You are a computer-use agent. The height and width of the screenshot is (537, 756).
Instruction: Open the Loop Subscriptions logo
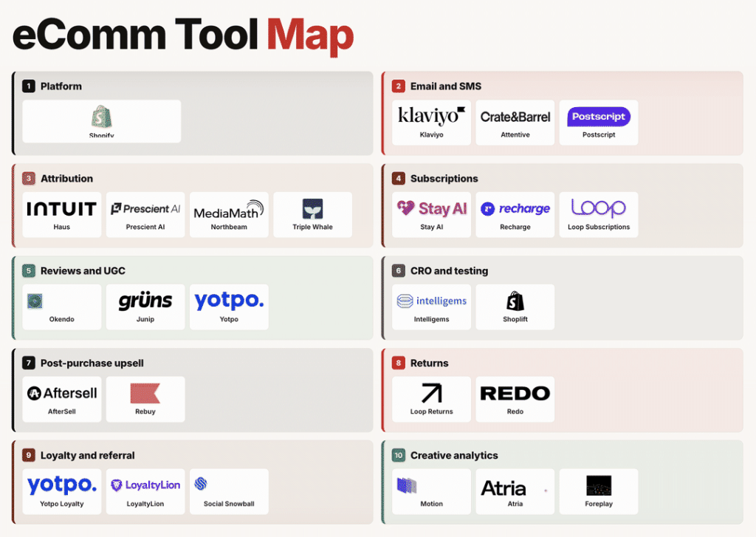point(599,208)
